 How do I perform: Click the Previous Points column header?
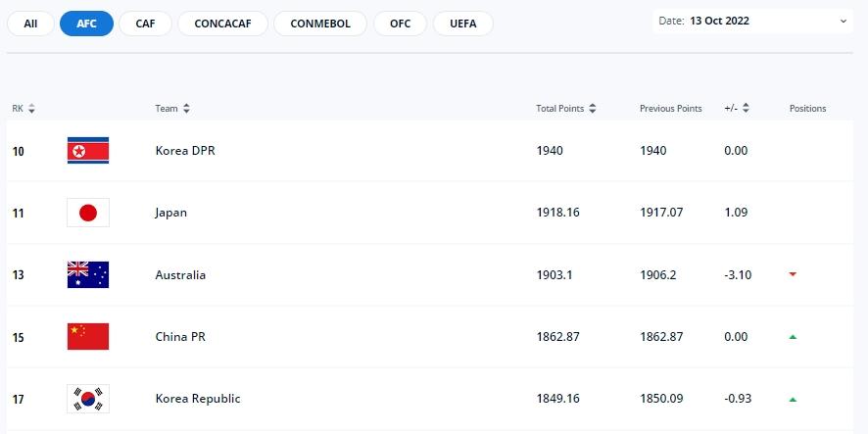[x=670, y=109]
